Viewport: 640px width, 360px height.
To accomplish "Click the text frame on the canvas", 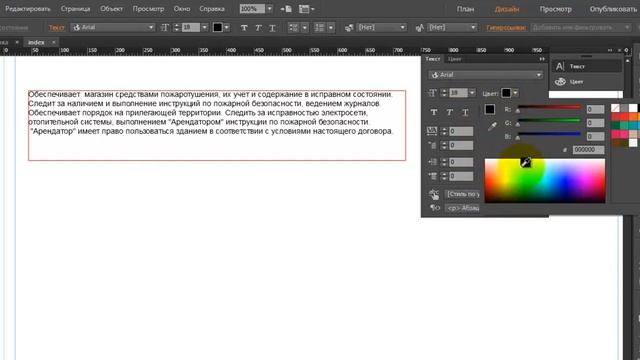I will point(217,125).
